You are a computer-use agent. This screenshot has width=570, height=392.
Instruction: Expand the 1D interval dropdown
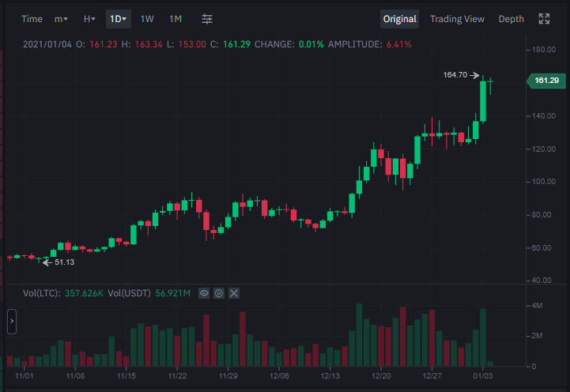pos(118,19)
